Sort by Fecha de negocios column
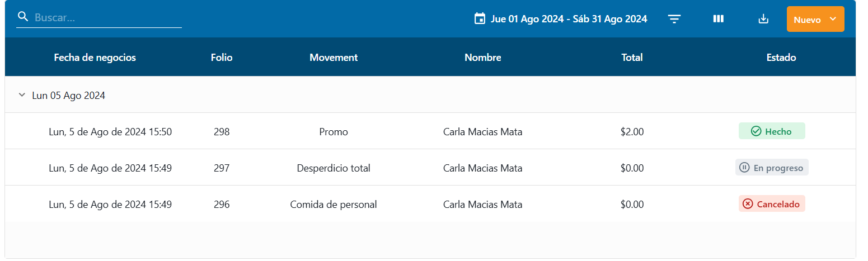The image size is (868, 261). click(x=95, y=57)
